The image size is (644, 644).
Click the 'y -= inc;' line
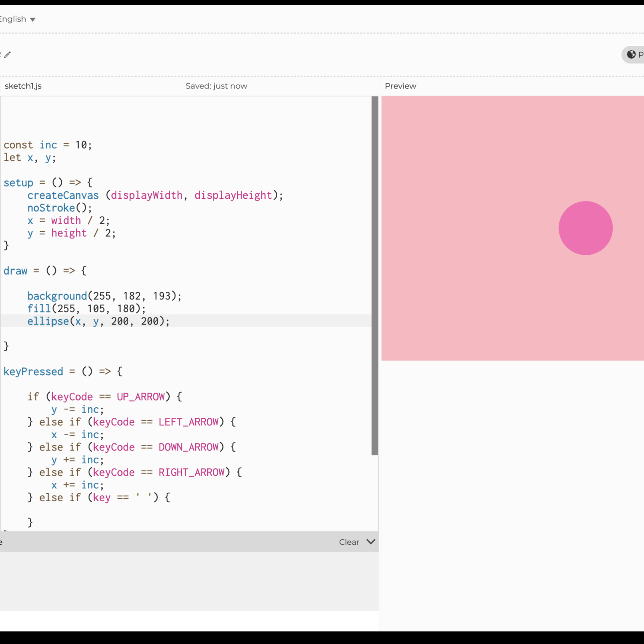pos(78,409)
